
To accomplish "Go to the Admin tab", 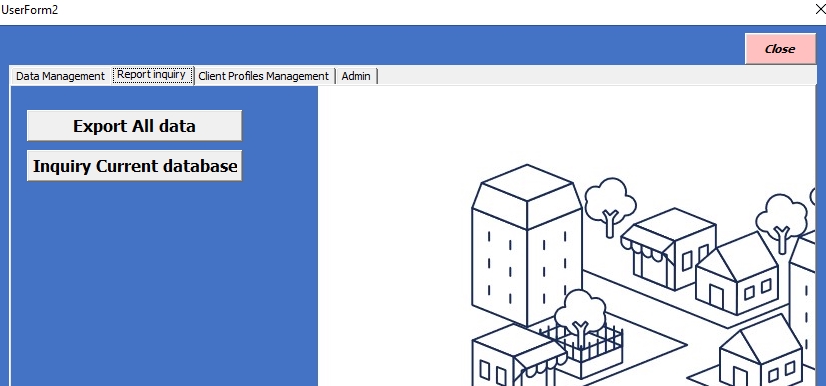I will coord(356,76).
